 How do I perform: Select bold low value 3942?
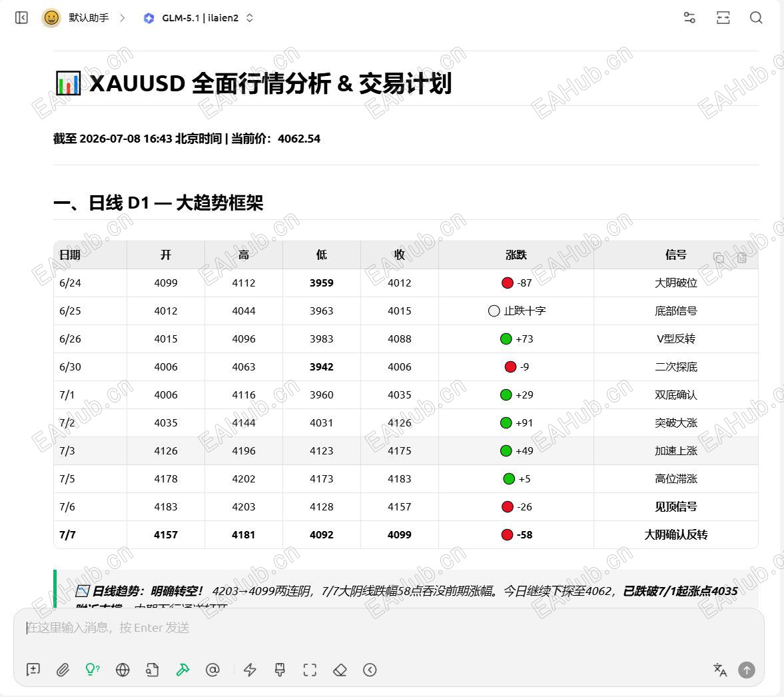(x=322, y=366)
